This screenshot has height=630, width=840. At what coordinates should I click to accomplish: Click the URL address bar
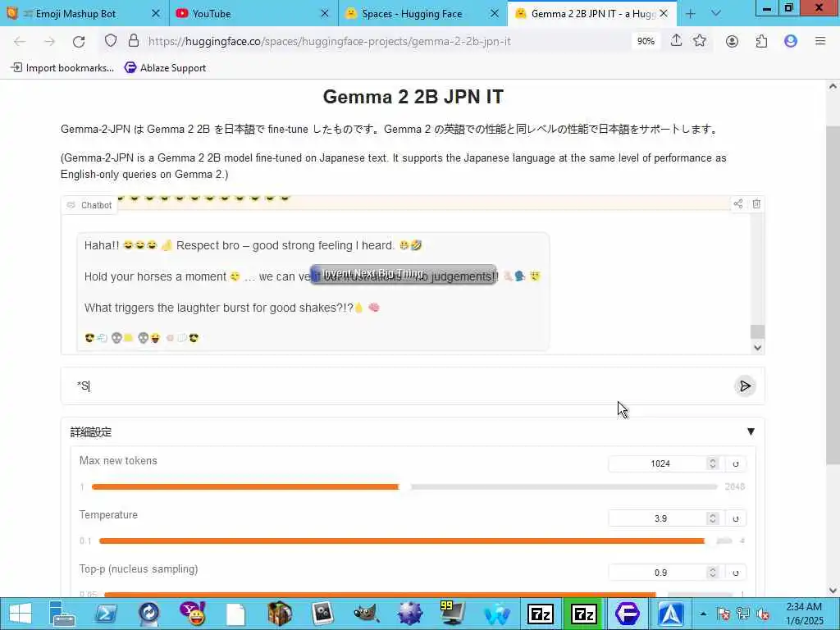coord(386,41)
